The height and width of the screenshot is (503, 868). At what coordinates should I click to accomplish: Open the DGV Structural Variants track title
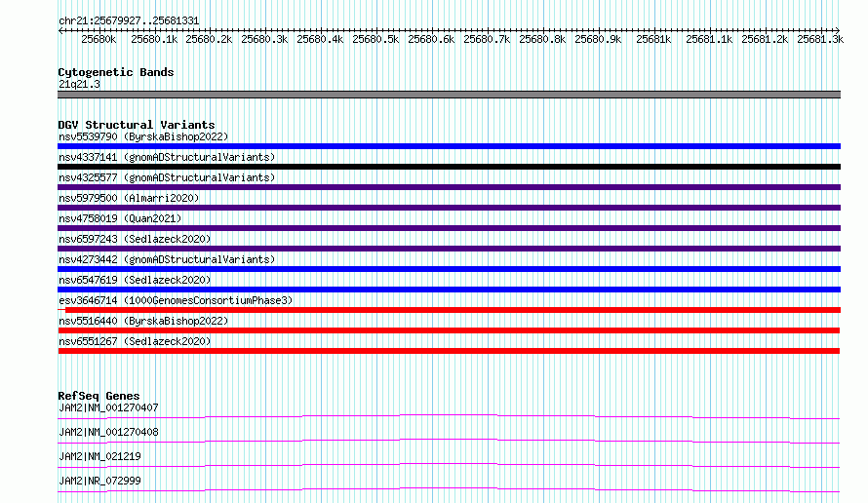[137, 125]
